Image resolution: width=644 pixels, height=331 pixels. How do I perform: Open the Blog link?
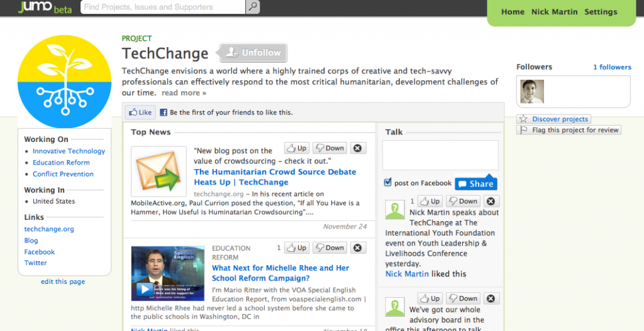tap(31, 241)
